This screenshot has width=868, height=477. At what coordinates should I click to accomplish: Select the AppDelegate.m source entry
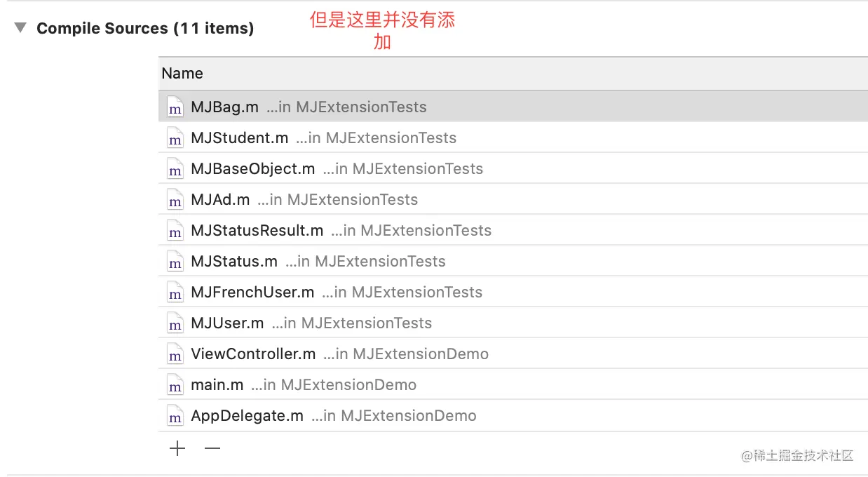click(x=247, y=416)
